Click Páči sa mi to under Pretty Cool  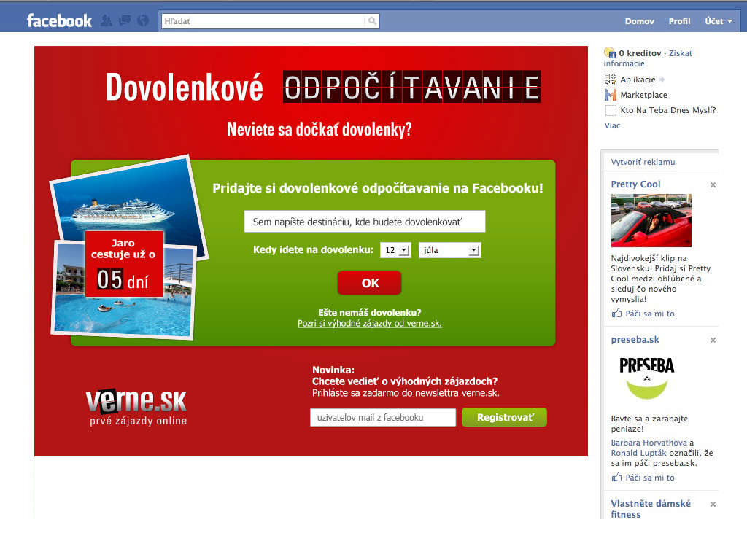[x=650, y=314]
